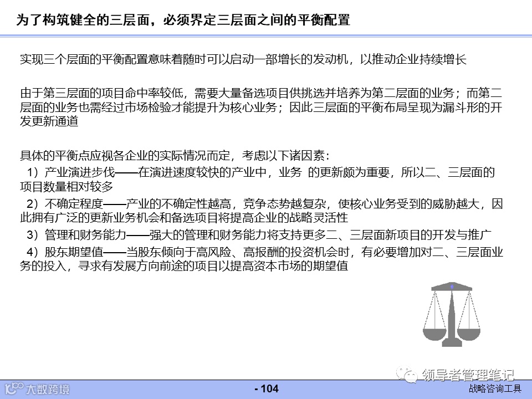Click the line 项目数量相对较多
Screen dimensions: 532x399
(x=66, y=186)
